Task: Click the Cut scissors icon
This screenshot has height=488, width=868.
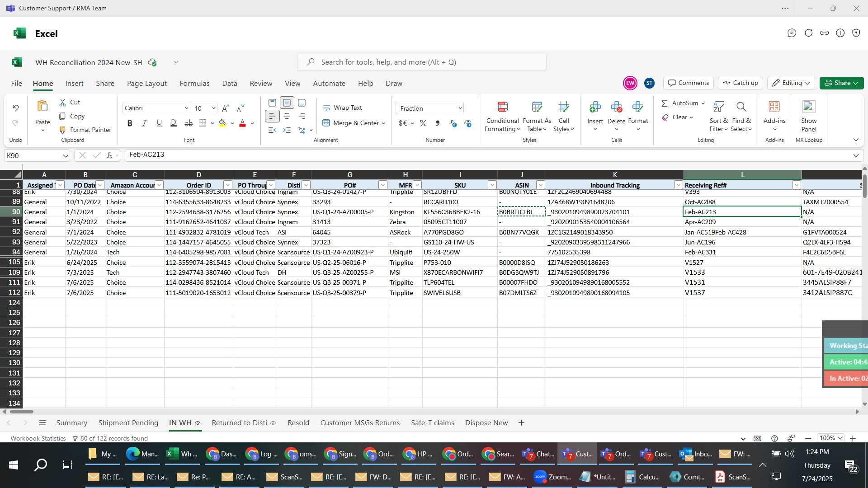Action: coord(62,103)
